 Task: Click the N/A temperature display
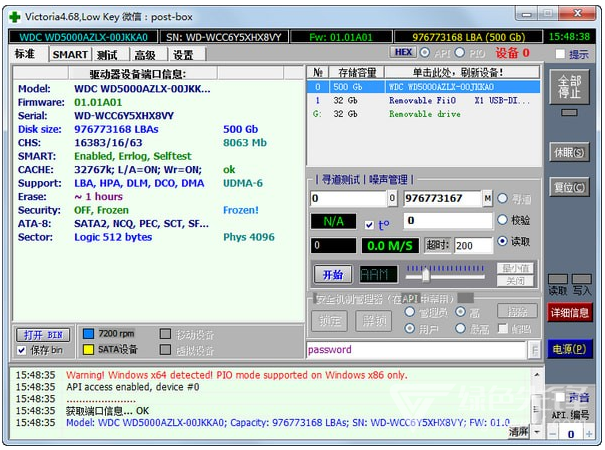[x=333, y=222]
